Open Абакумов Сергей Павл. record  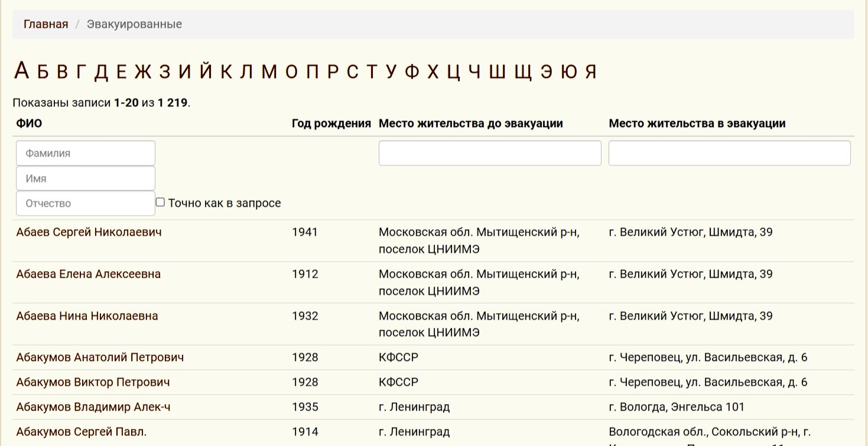[82, 432]
